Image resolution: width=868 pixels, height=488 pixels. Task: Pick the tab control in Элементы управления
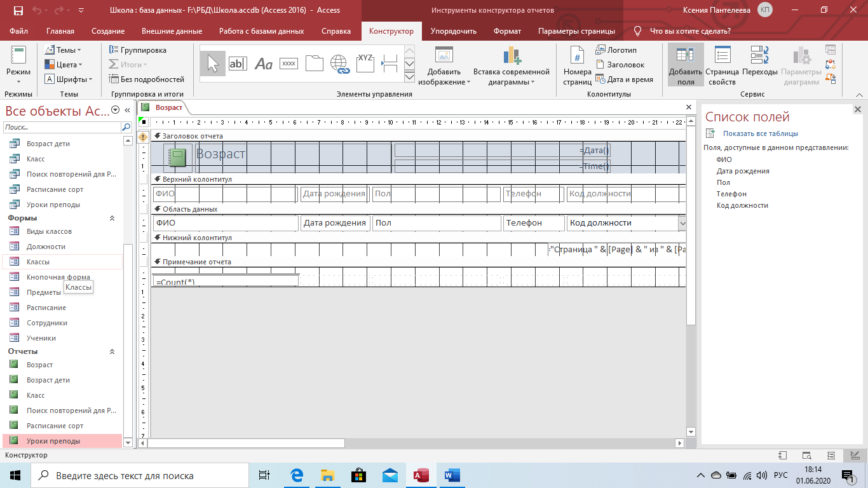314,64
